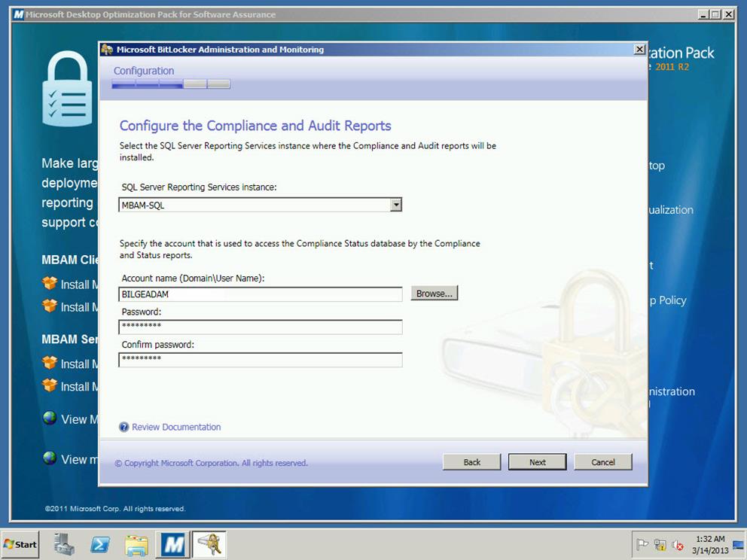Go Back to the previous setup step
This screenshot has width=747, height=560.
click(x=471, y=462)
